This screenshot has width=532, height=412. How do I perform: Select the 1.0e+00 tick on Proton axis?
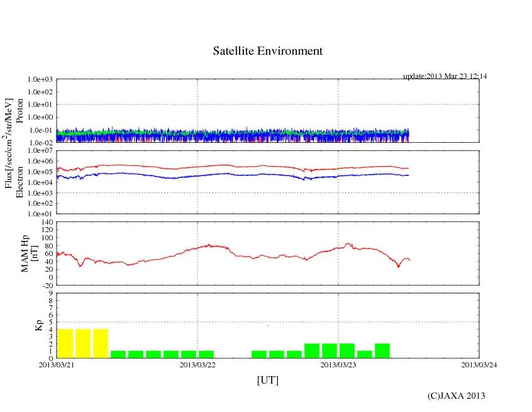click(40, 117)
